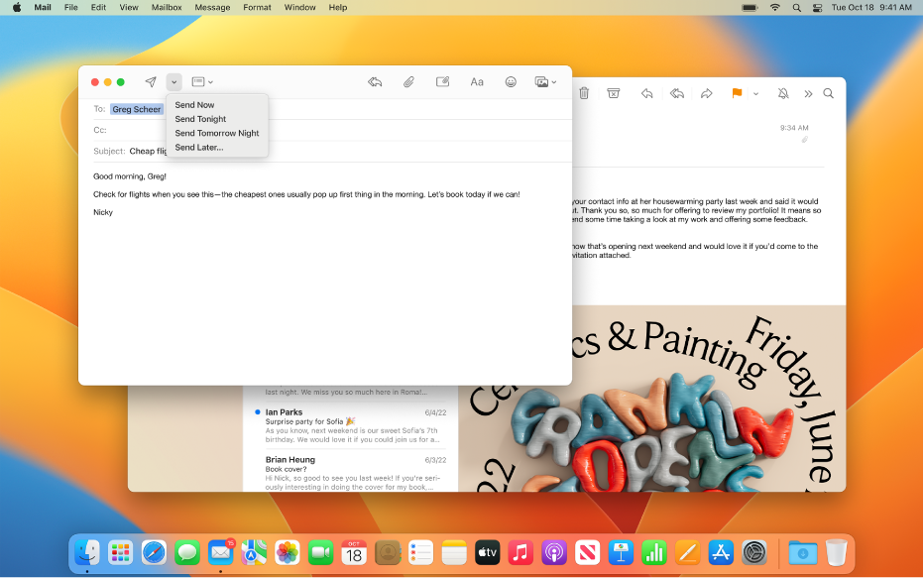Click the Trash icon to delete the message
The width and height of the screenshot is (924, 579).
[584, 93]
